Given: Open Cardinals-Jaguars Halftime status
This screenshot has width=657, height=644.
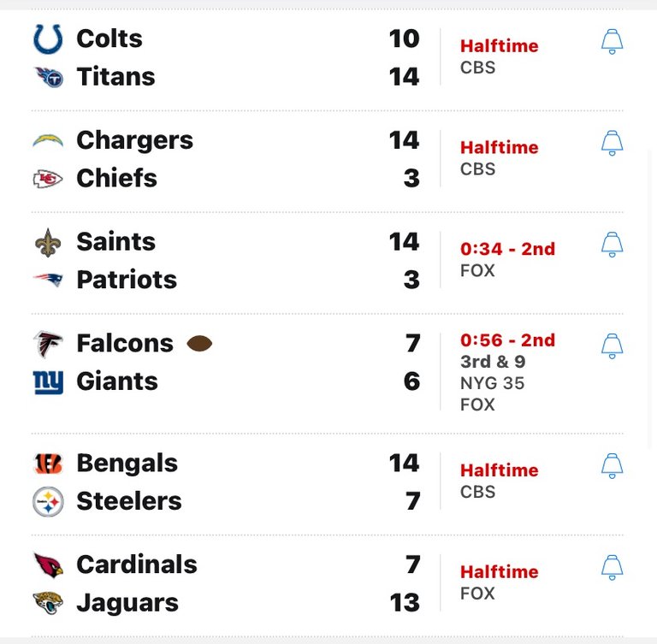Looking at the screenshot, I should [x=499, y=572].
